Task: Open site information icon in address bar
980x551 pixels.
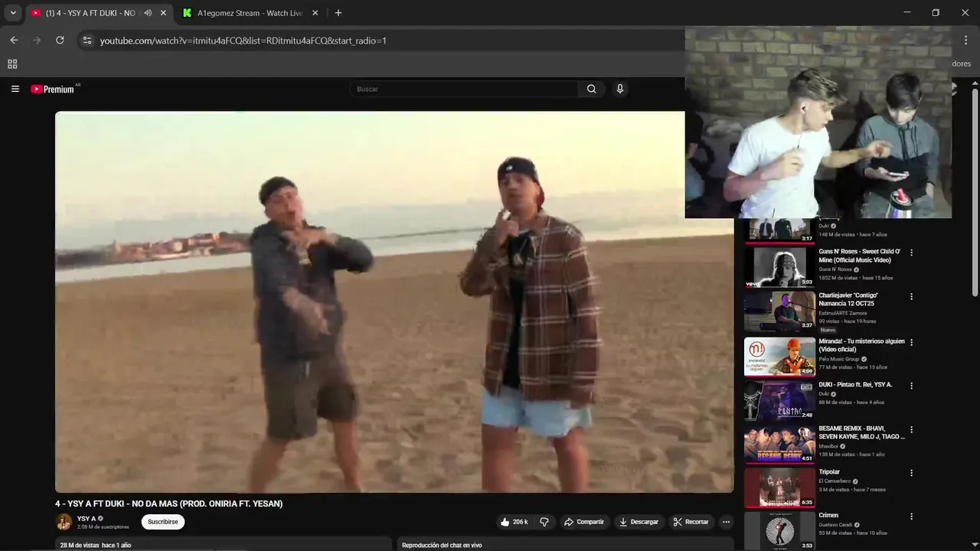Action: [87, 41]
